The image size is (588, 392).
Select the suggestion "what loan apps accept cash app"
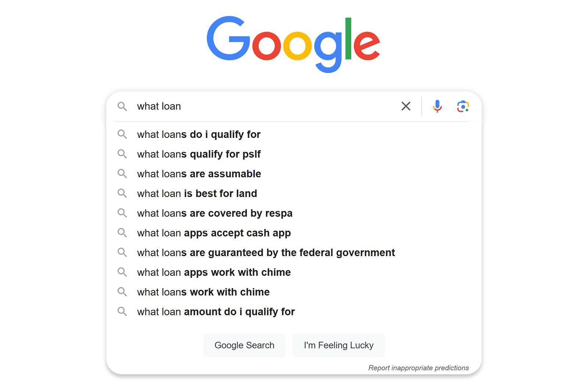pyautogui.click(x=214, y=233)
